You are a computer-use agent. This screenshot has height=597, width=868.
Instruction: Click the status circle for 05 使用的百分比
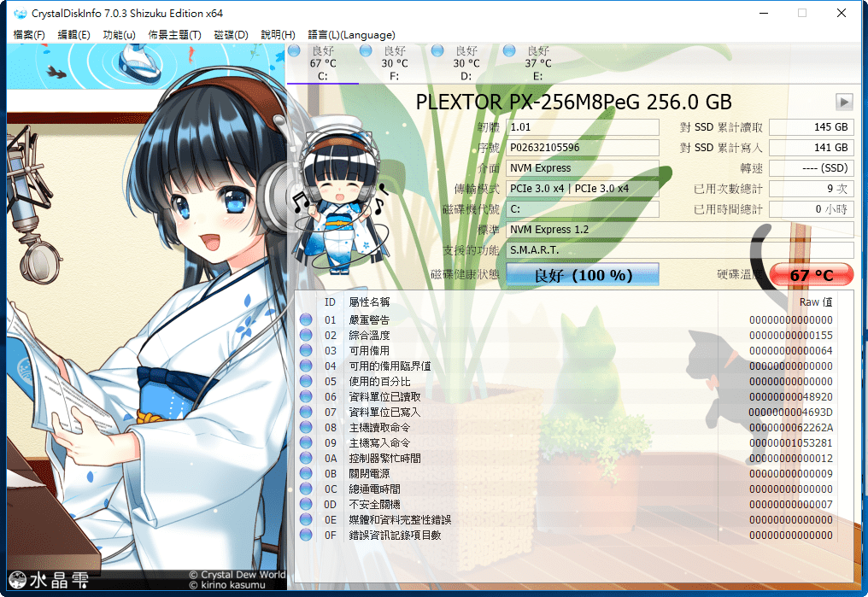(x=306, y=381)
